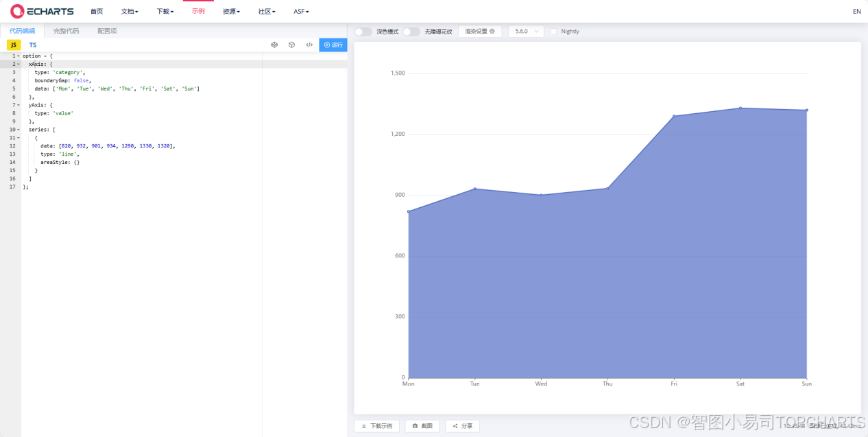The width and height of the screenshot is (868, 437).
Task: Switch editor language to JS
Action: [x=14, y=45]
